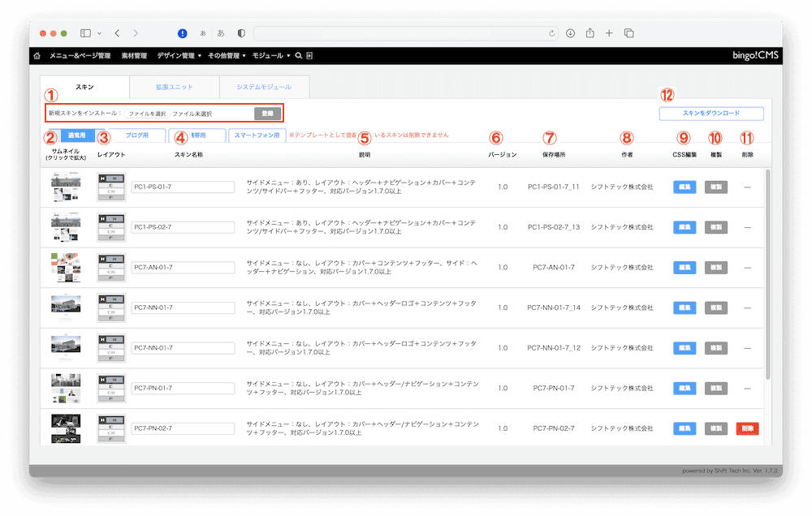Viewport: 812px width, 516px height.
Task: Open the search magnifier icon in the menu bar
Action: [299, 56]
